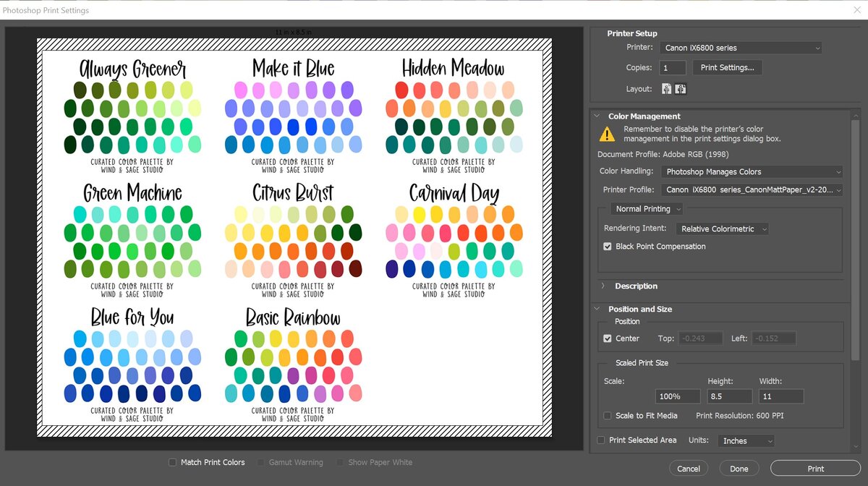This screenshot has height=486, width=868.
Task: Open the Printer Profile dropdown
Action: [752, 190]
